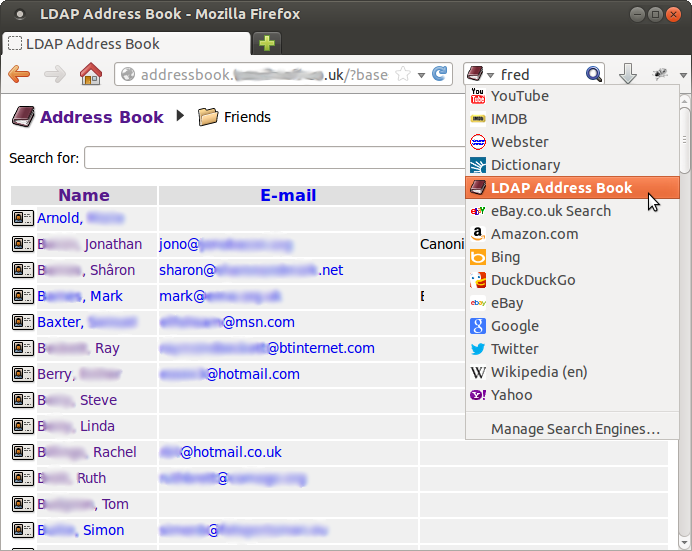Click the grey forward arrow button
This screenshot has height=551, width=692.
tap(55, 74)
